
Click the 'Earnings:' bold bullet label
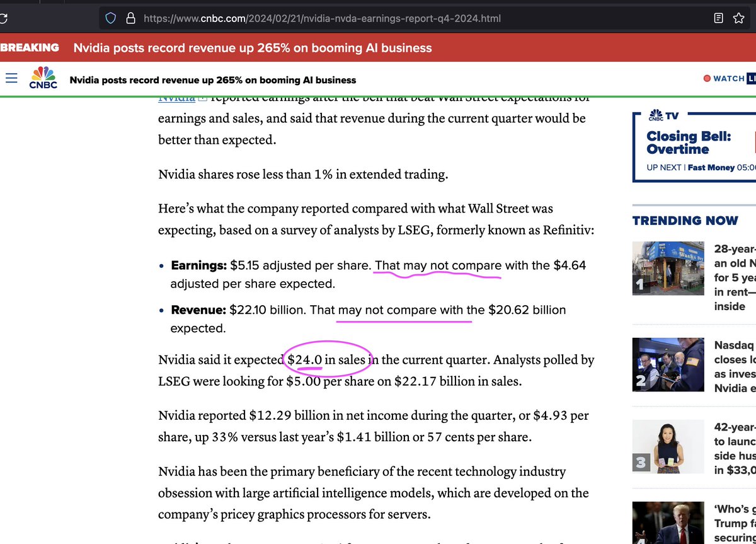tap(198, 265)
